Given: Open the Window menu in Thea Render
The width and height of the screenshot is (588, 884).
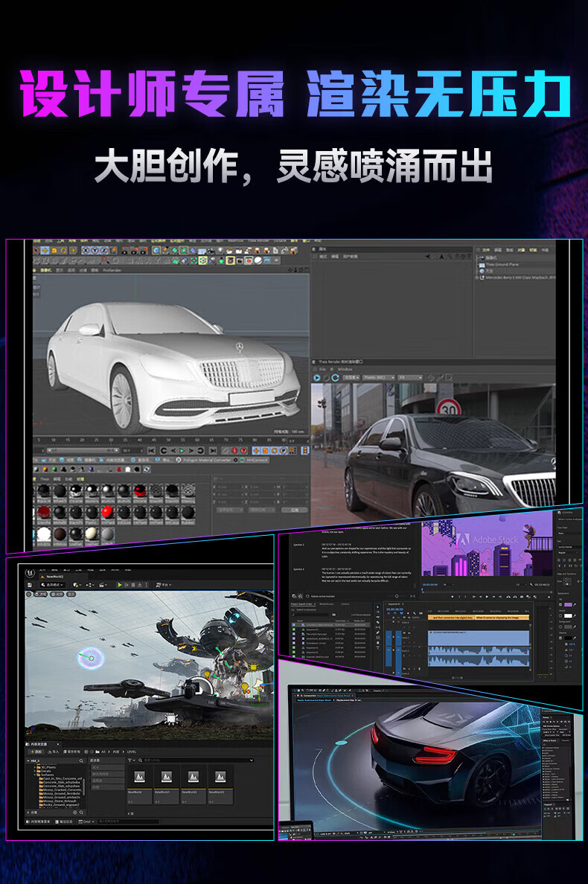Looking at the screenshot, I should tap(345, 369).
